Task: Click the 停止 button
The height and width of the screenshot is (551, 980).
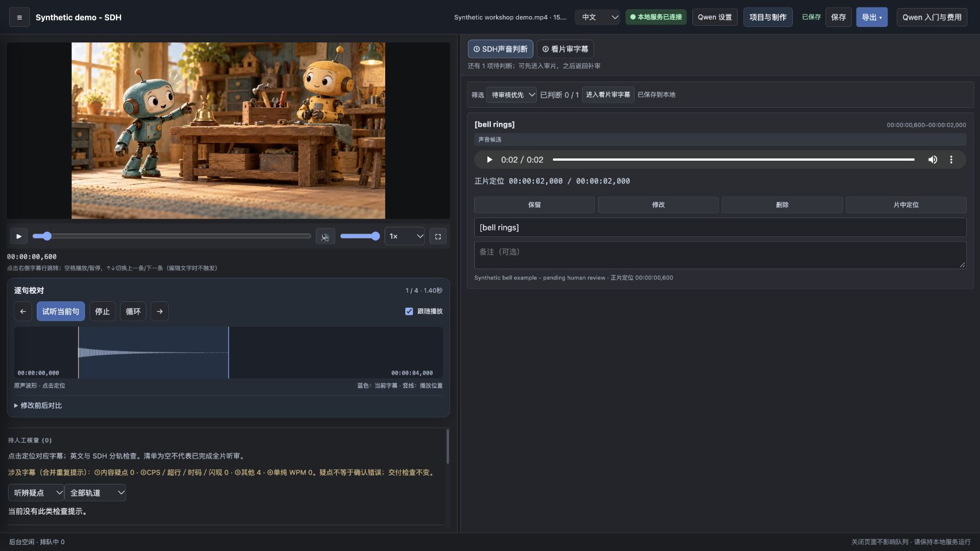Action: [102, 311]
